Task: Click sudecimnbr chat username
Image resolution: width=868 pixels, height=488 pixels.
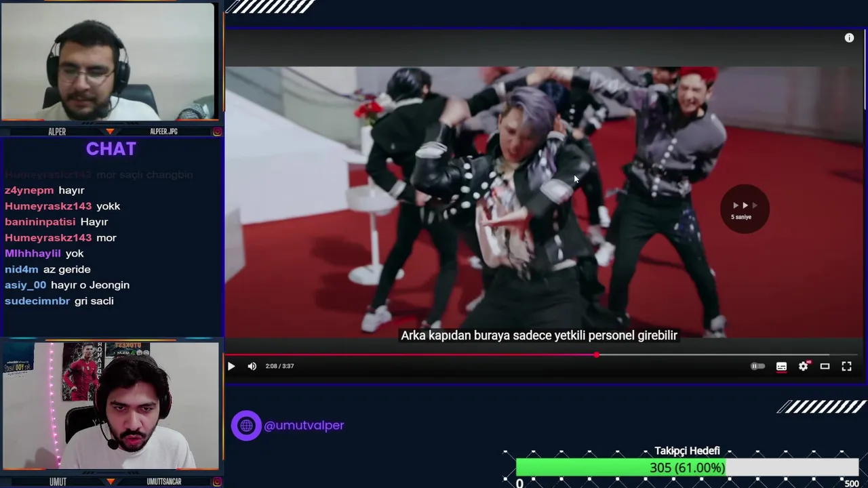Action: (37, 301)
